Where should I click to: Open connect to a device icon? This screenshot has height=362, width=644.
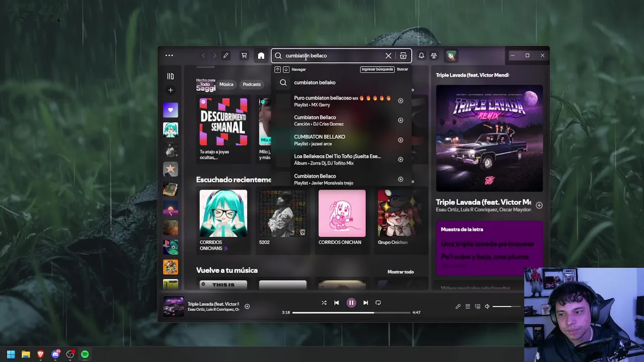click(477, 307)
